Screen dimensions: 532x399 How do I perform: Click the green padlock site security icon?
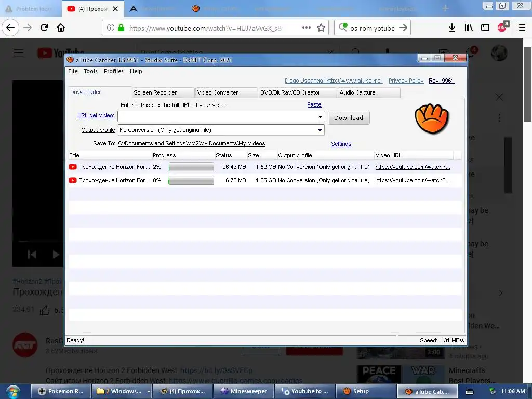[x=121, y=28]
